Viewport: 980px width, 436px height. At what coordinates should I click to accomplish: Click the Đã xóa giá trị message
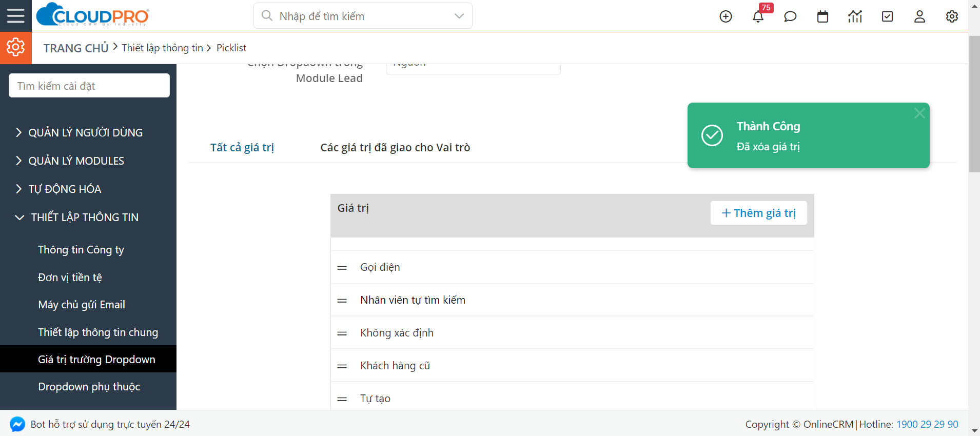(x=768, y=147)
